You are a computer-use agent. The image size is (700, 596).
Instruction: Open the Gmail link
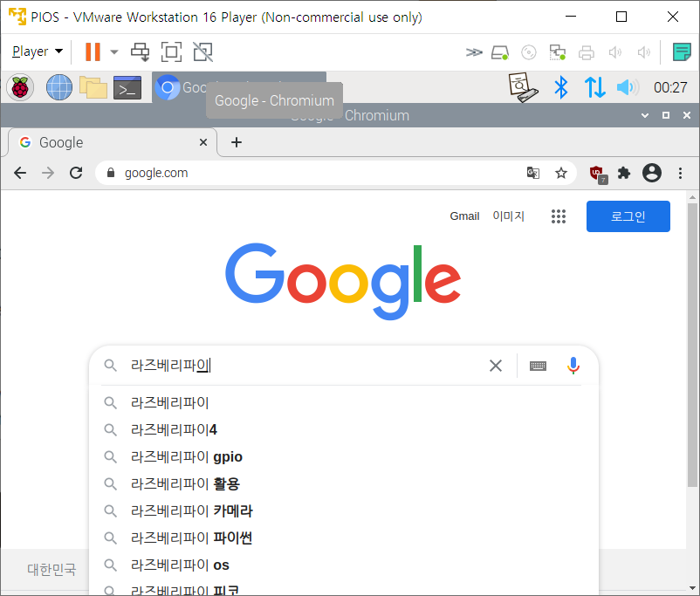tap(464, 216)
